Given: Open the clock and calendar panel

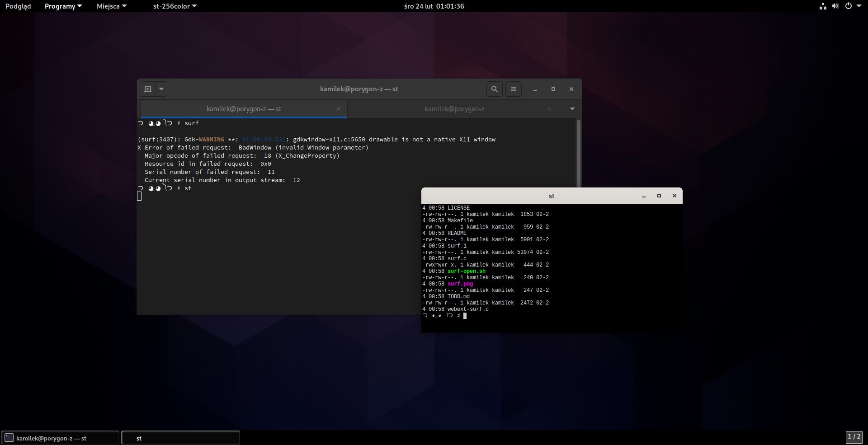Looking at the screenshot, I should (x=434, y=6).
